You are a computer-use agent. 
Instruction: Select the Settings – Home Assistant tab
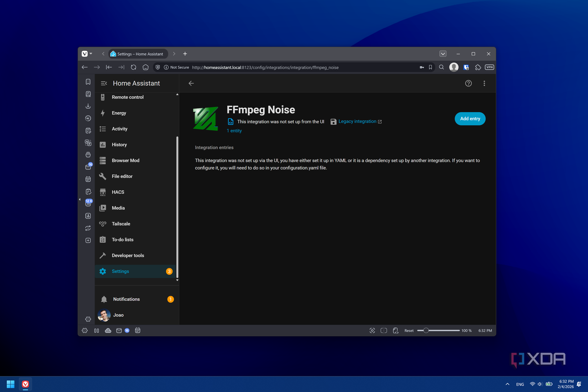pyautogui.click(x=138, y=54)
